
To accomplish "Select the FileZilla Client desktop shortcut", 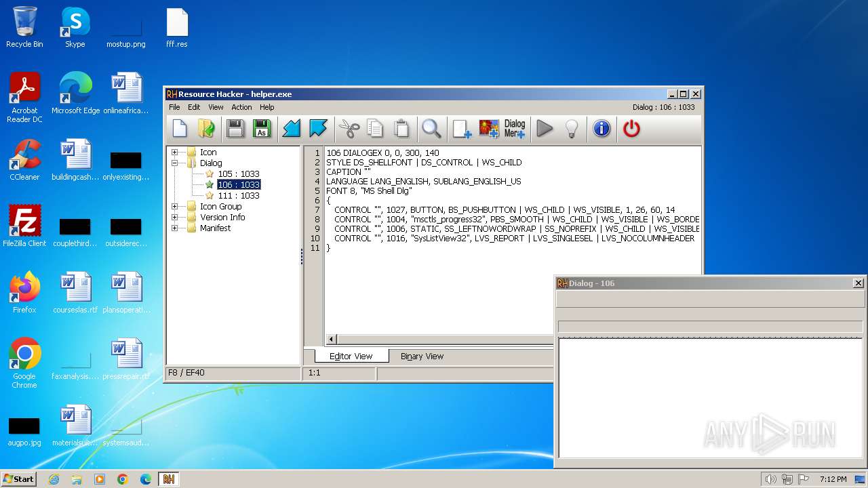I will pos(24,226).
